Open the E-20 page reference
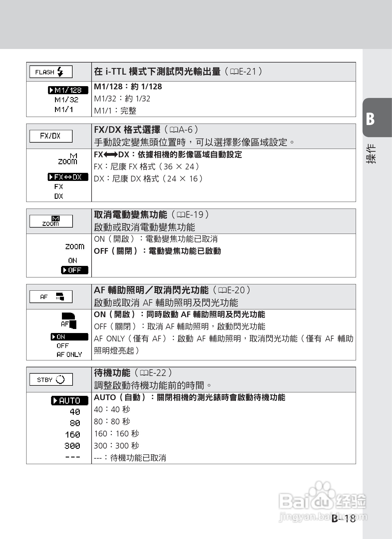 [232, 290]
